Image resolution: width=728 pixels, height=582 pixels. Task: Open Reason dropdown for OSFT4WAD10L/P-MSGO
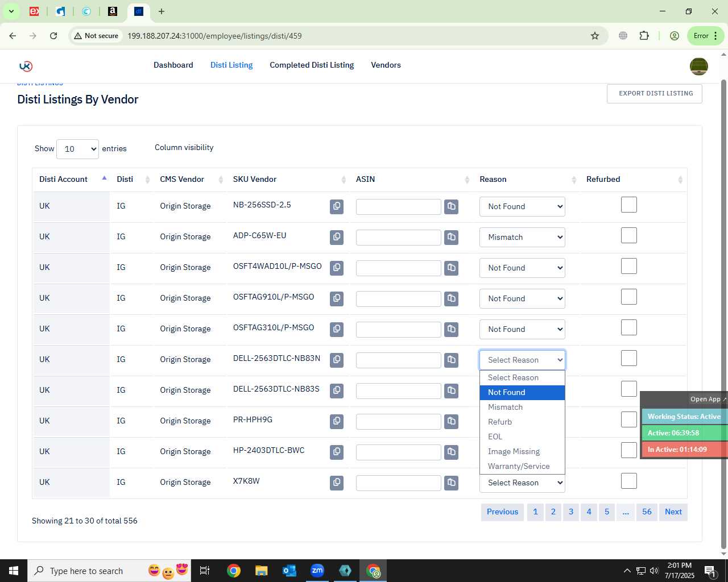[522, 268]
